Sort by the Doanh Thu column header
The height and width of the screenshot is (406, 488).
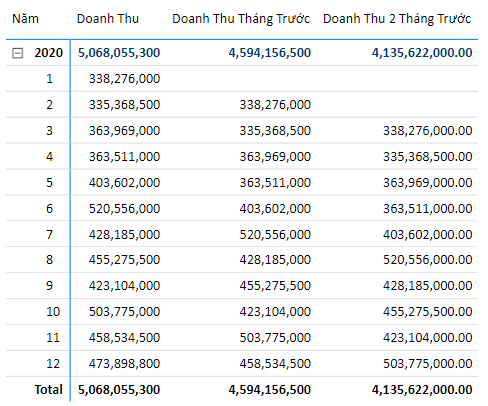tap(108, 19)
